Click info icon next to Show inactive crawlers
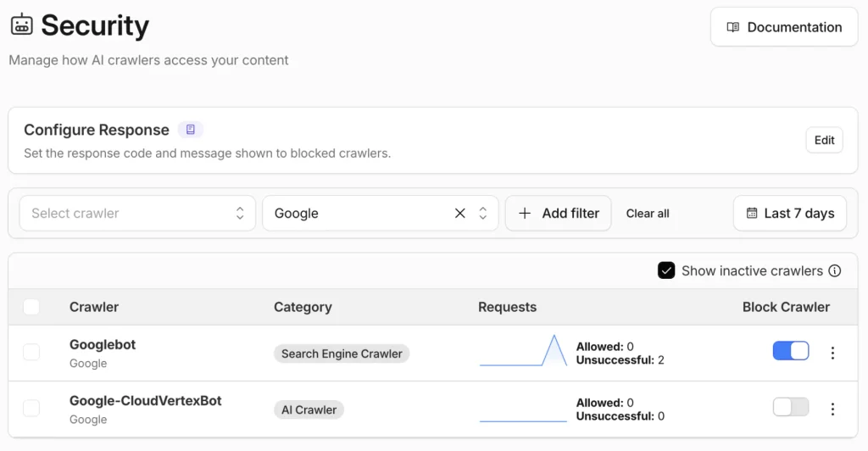The width and height of the screenshot is (868, 451). [x=834, y=270]
